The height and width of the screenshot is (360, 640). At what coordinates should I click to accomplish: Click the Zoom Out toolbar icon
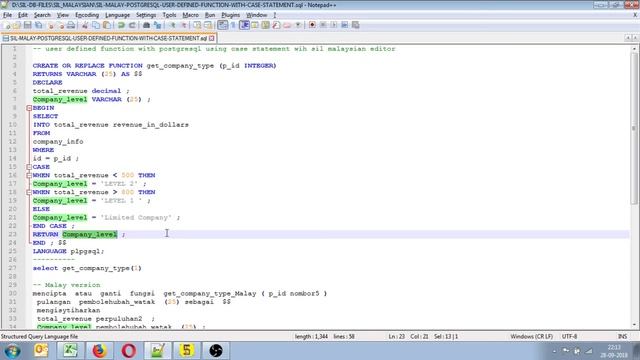(184, 25)
